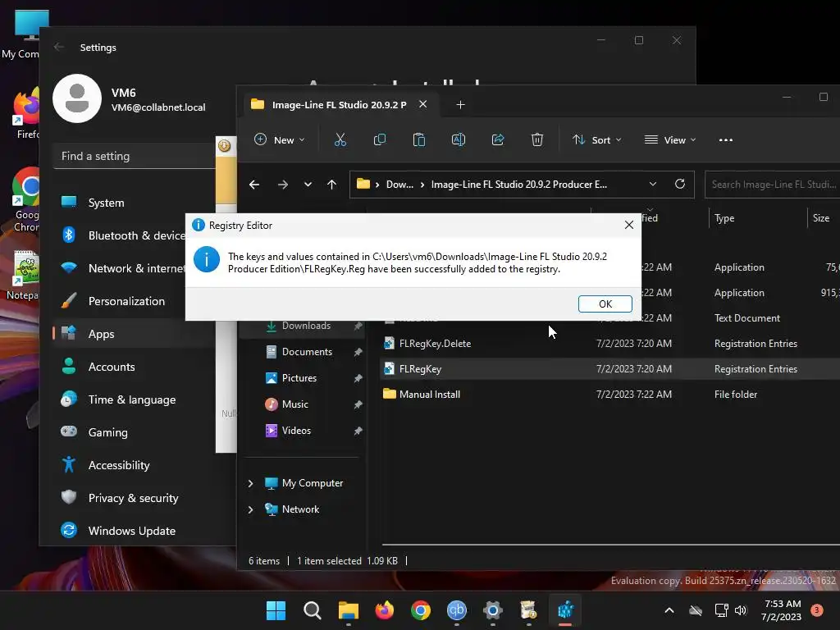Show hidden system tray icons chevron
Viewport: 840px width, 630px height.
pyautogui.click(x=669, y=610)
